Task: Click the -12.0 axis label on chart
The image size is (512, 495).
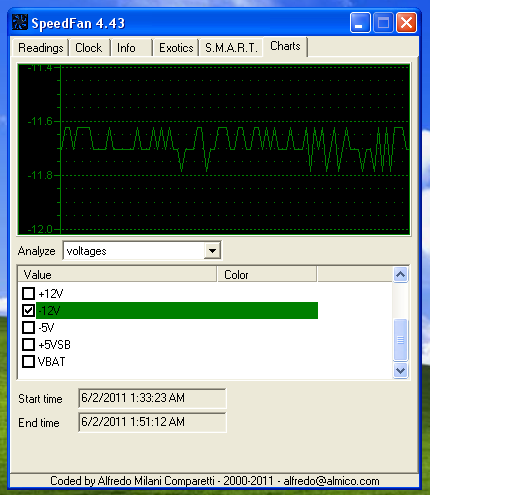Action: pyautogui.click(x=40, y=229)
